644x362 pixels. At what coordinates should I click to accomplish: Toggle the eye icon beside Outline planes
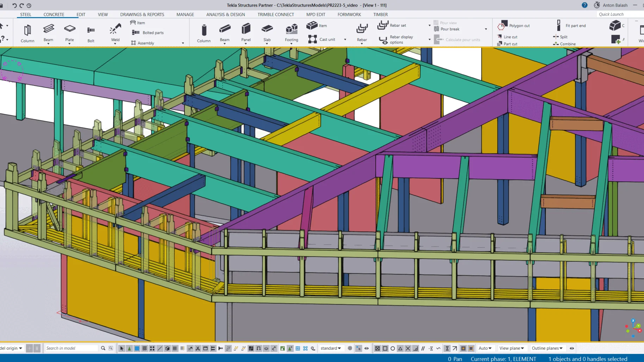click(572, 348)
